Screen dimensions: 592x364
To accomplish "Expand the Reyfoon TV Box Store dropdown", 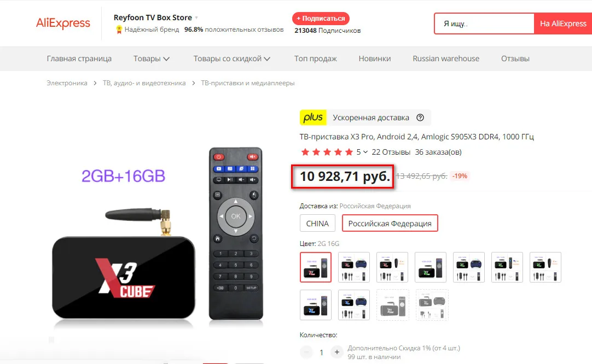I will coord(196,17).
